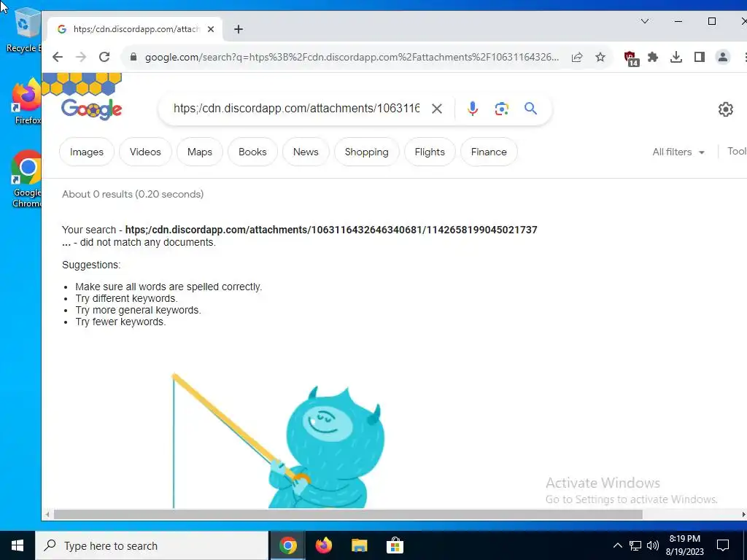This screenshot has width=747, height=560.
Task: Open a new browser tab
Action: [x=239, y=29]
